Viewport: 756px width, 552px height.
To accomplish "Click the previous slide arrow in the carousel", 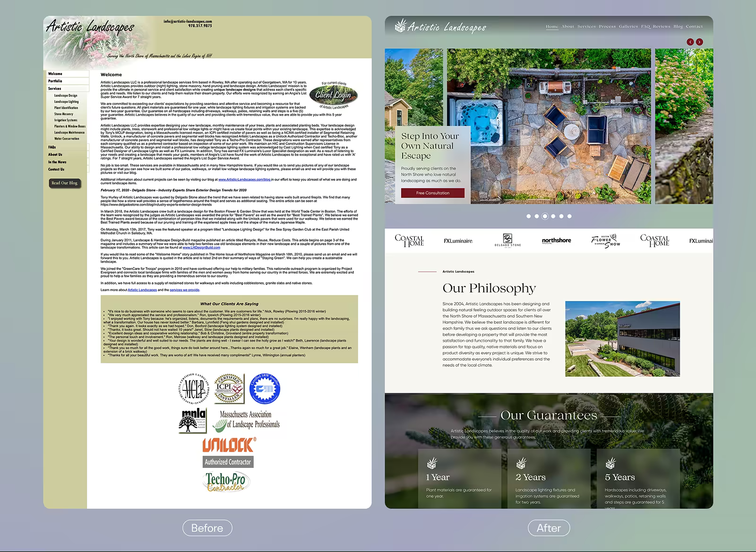I will coord(690,42).
